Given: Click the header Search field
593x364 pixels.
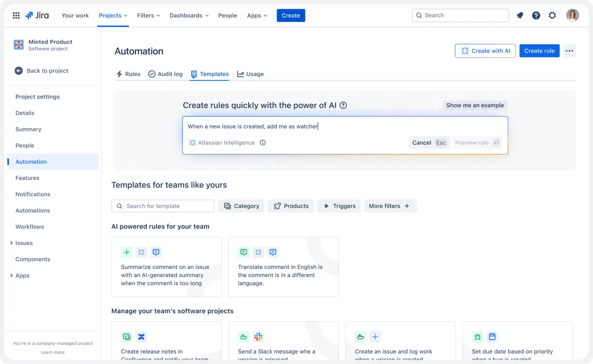Looking at the screenshot, I should [461, 15].
